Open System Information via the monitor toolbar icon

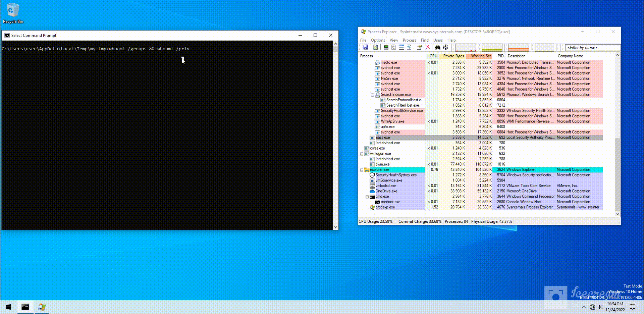point(386,47)
